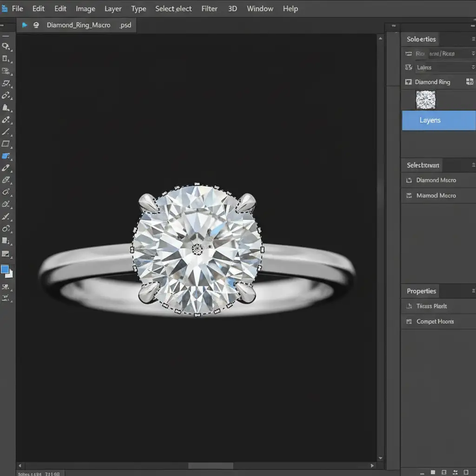Click the Diamond Ring layer's left icon

tap(409, 82)
